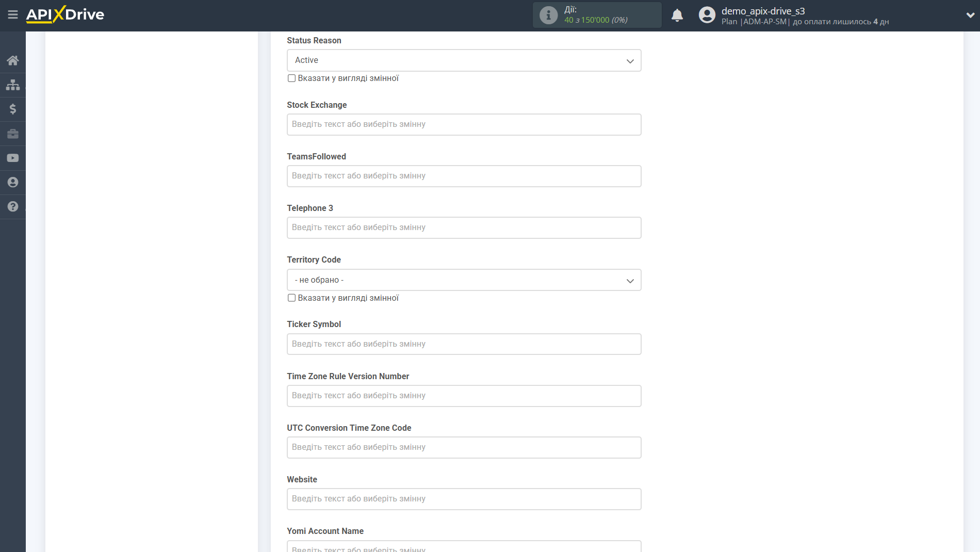Click the account avatar icon
Image resolution: width=980 pixels, height=552 pixels.
[x=707, y=15]
